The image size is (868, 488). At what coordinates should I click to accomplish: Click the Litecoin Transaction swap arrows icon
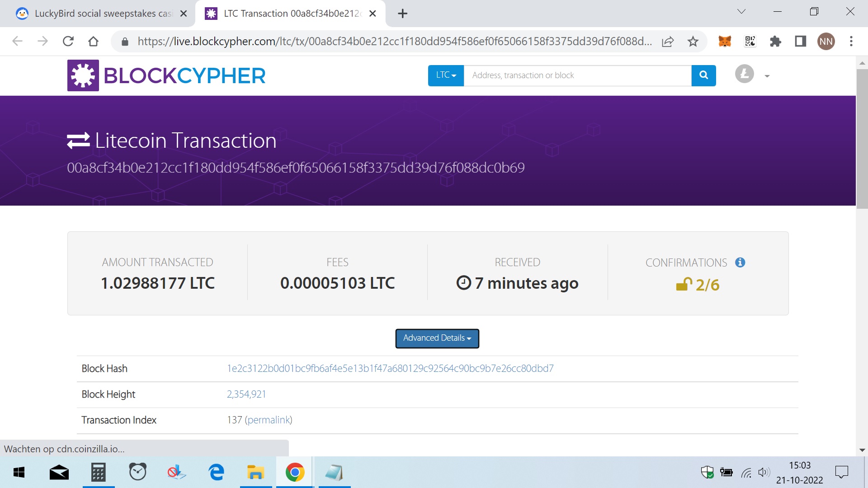click(78, 141)
